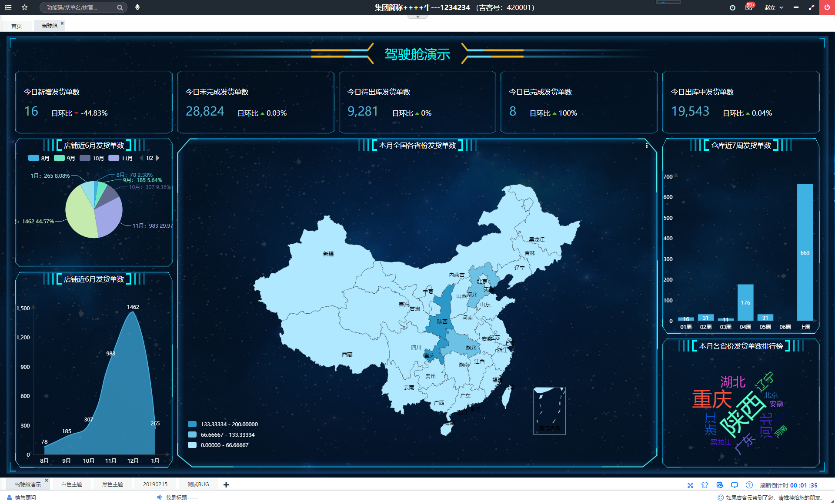Image resolution: width=835 pixels, height=504 pixels.
Task: Click the 今日待出库发货单数 value 9,281
Action: [x=363, y=112]
